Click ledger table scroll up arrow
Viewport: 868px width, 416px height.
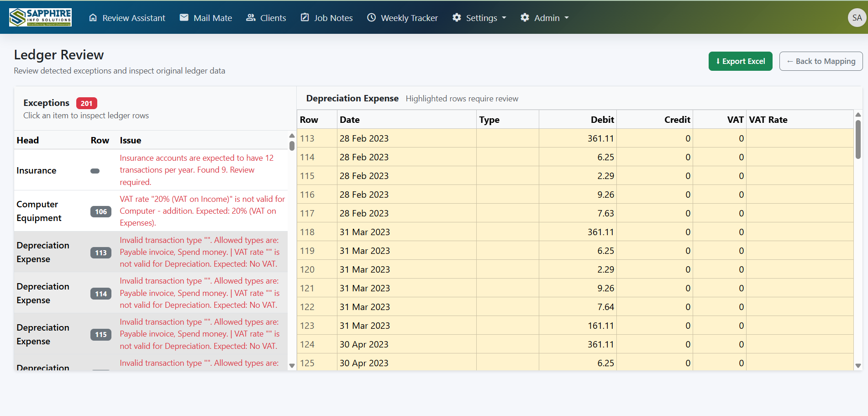click(x=858, y=115)
